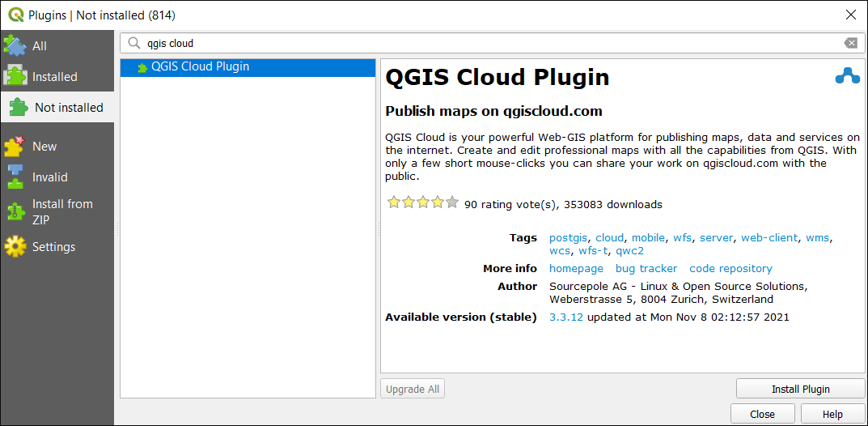Open the homepage link
Screen dimensions: 868x426
(x=576, y=269)
